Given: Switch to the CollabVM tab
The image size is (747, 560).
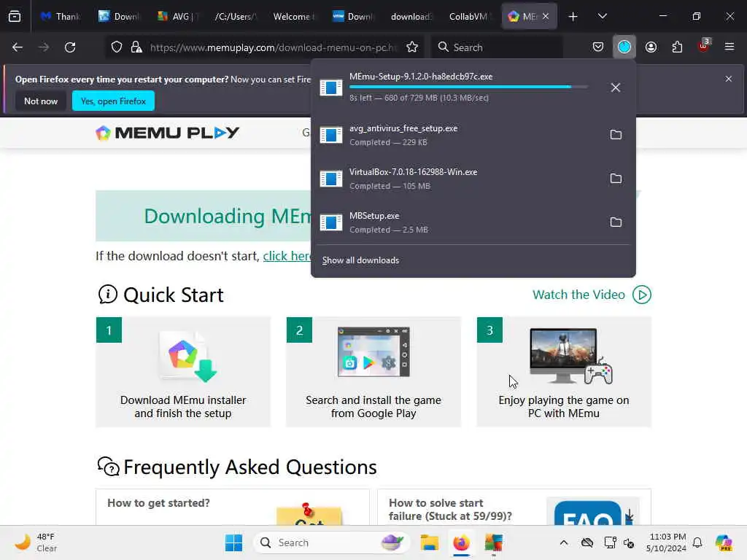Looking at the screenshot, I should click(x=471, y=17).
